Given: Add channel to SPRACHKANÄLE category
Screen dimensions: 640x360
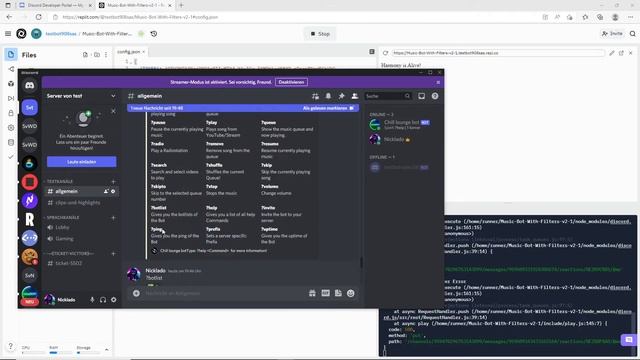Looking at the screenshot, I should 113,218.
